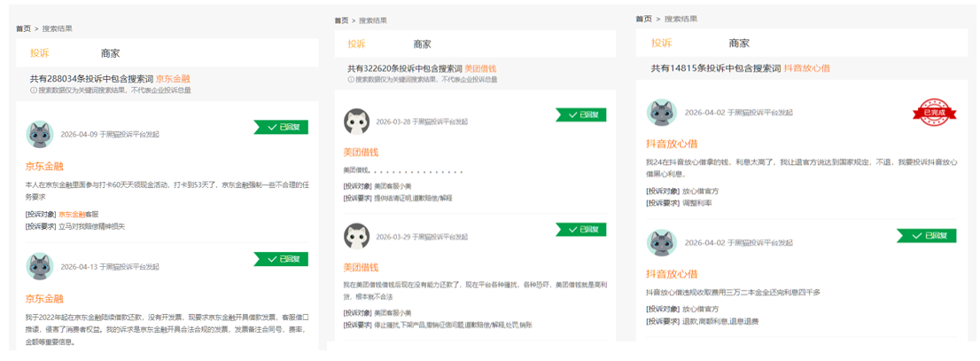Click the orange search term 美团借钱 in the count line
This screenshot has width=980, height=361.
tap(480, 68)
